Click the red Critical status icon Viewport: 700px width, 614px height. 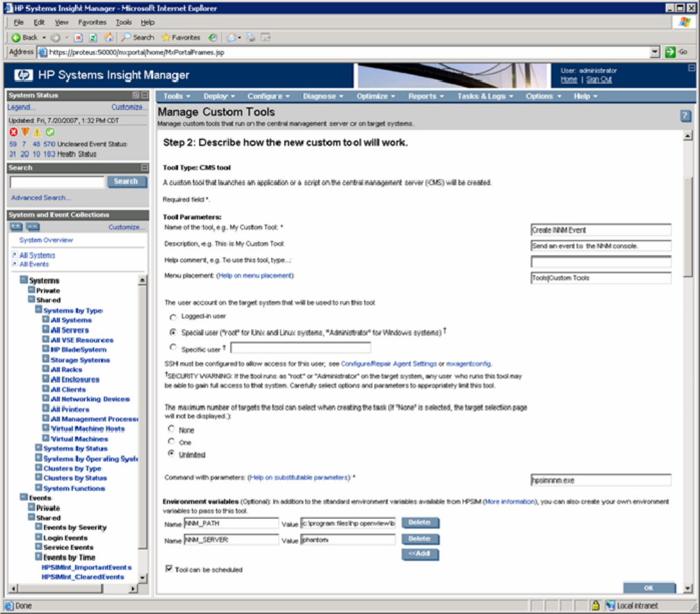(x=13, y=132)
